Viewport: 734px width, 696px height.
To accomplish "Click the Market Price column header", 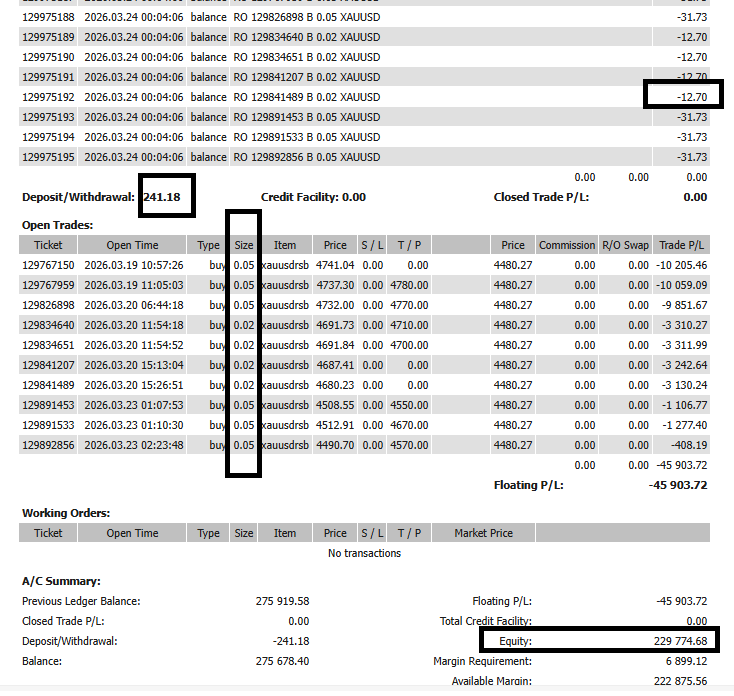I will [x=484, y=533].
